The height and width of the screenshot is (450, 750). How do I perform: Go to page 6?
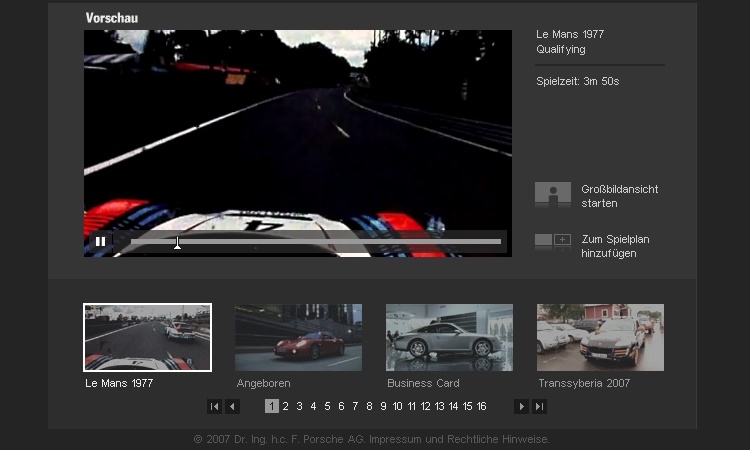(341, 406)
